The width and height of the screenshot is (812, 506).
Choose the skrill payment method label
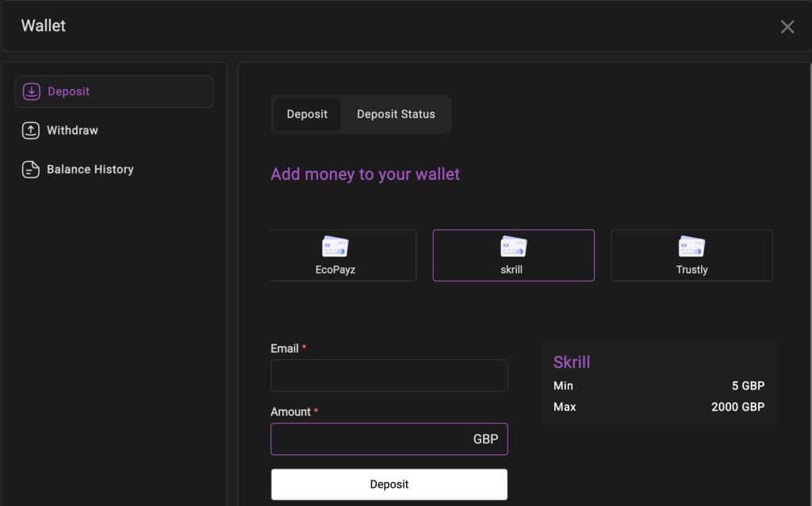click(513, 270)
